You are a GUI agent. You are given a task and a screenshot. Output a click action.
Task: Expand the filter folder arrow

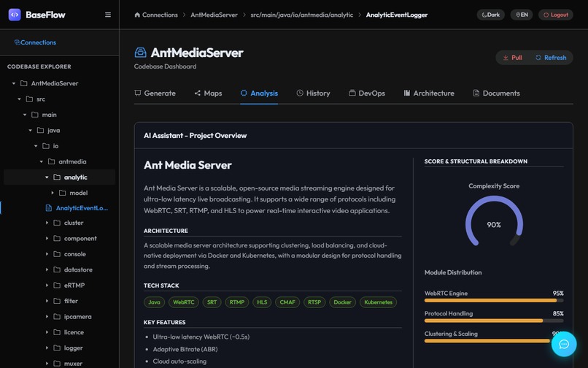click(47, 301)
